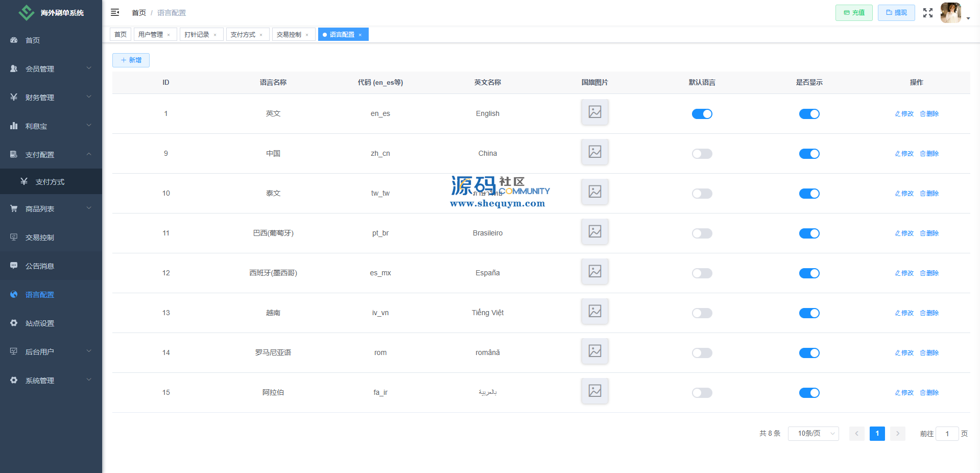Click the gear icon for 站点设置
The width and height of the screenshot is (980, 473).
pos(14,323)
